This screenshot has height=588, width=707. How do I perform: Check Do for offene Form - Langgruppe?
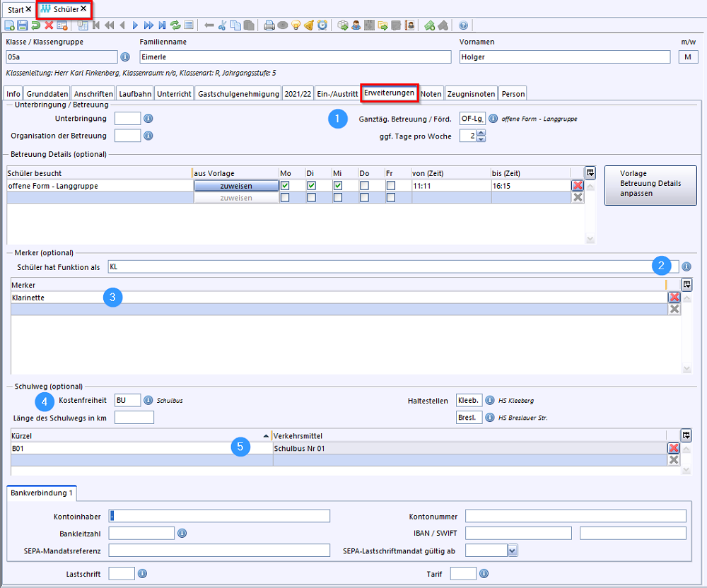pyautogui.click(x=364, y=186)
